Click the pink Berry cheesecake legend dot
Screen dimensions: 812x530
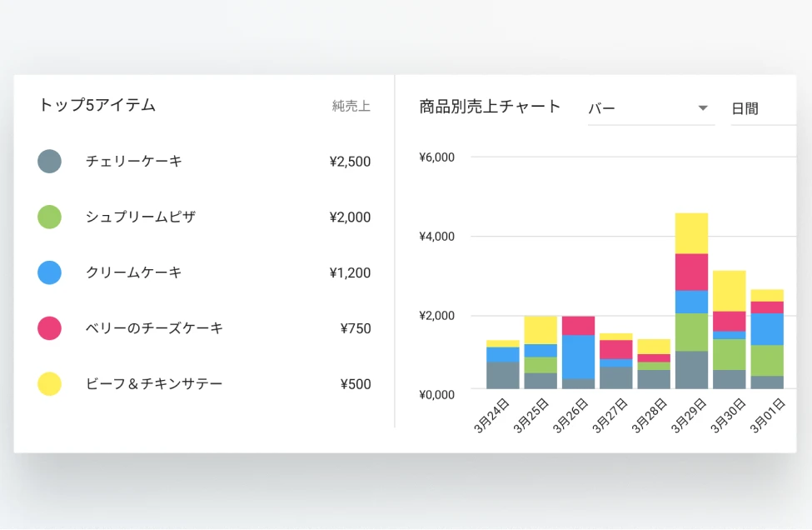click(x=50, y=328)
